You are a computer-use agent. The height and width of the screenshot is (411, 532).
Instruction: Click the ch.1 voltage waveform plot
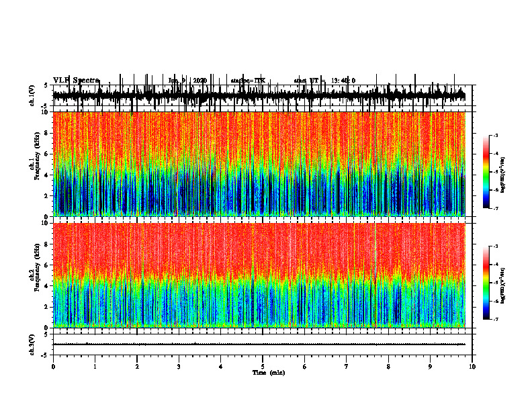(x=259, y=95)
